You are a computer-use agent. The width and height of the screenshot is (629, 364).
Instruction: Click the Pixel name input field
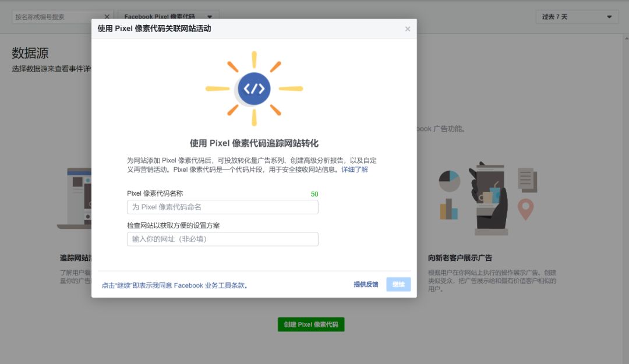(222, 207)
